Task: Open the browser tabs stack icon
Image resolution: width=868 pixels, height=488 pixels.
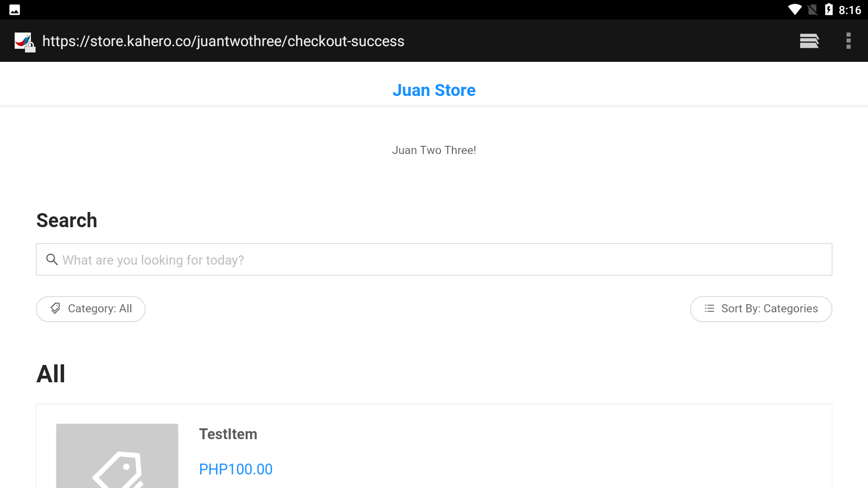Action: (x=809, y=41)
